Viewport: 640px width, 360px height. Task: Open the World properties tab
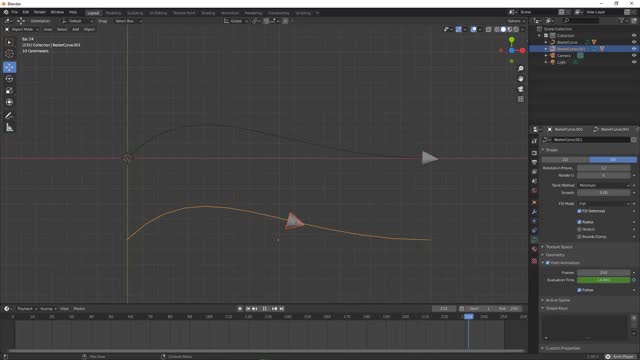(534, 191)
